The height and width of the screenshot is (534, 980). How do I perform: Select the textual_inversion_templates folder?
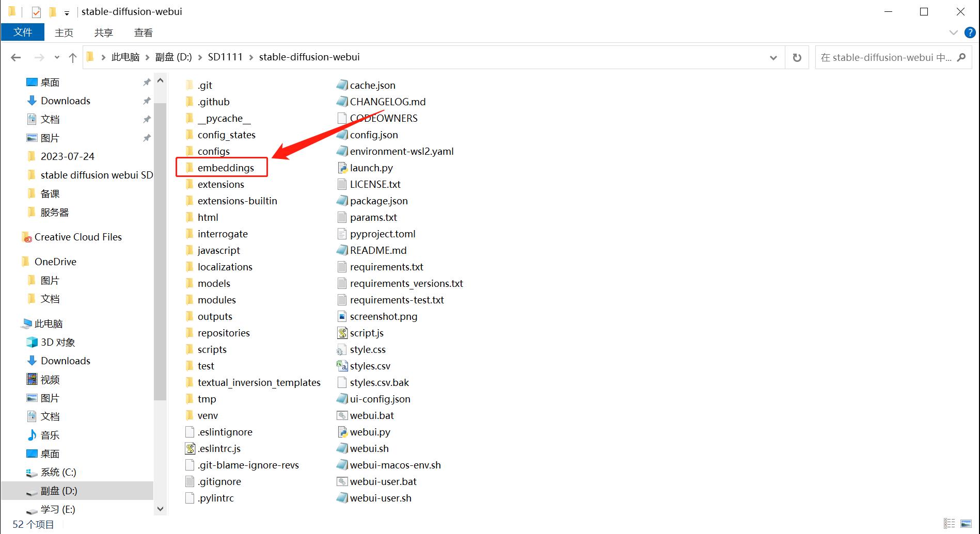point(259,382)
